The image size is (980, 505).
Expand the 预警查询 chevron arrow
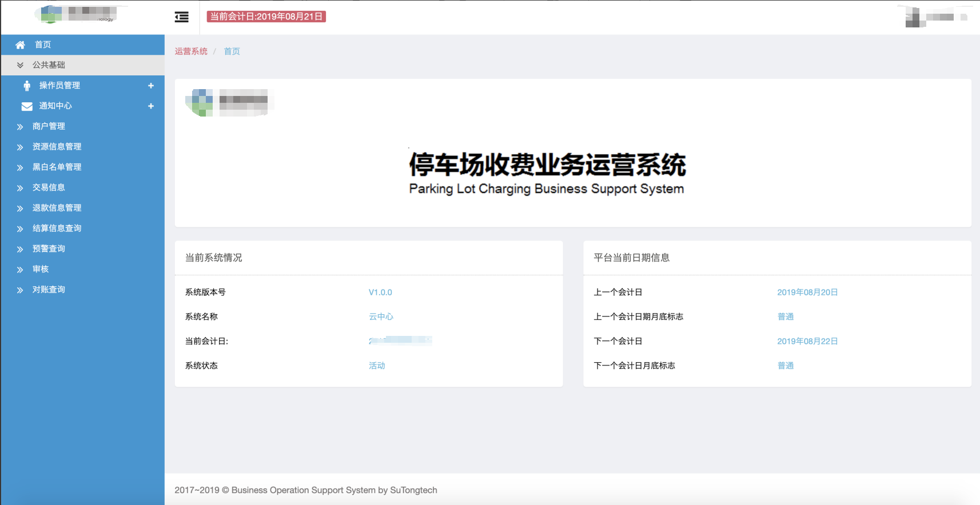[x=20, y=249]
